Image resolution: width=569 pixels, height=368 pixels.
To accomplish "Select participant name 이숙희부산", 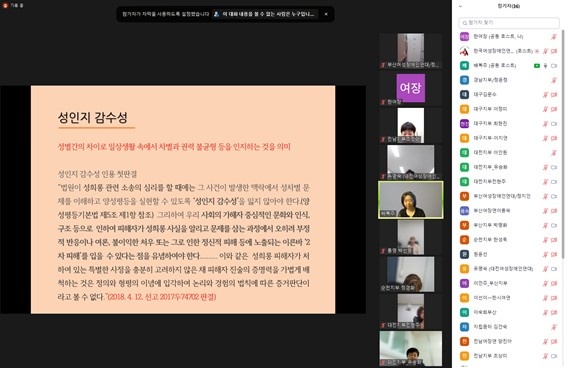I will [x=485, y=312].
